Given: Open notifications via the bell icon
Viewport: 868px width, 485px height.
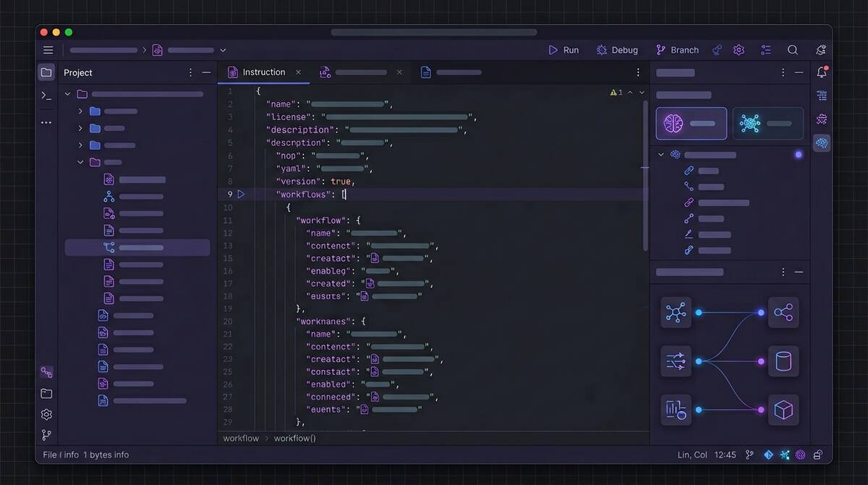Looking at the screenshot, I should (x=822, y=72).
